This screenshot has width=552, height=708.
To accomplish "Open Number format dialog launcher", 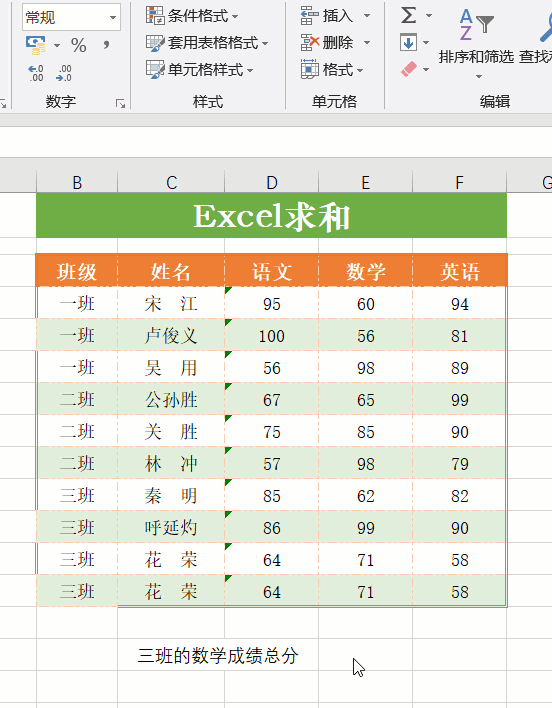I will coord(120,103).
